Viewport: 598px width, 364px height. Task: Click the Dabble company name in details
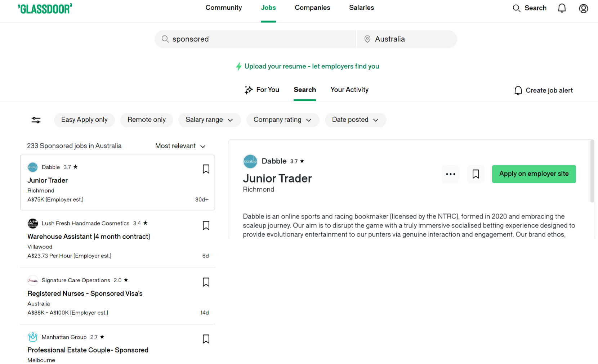coord(274,161)
